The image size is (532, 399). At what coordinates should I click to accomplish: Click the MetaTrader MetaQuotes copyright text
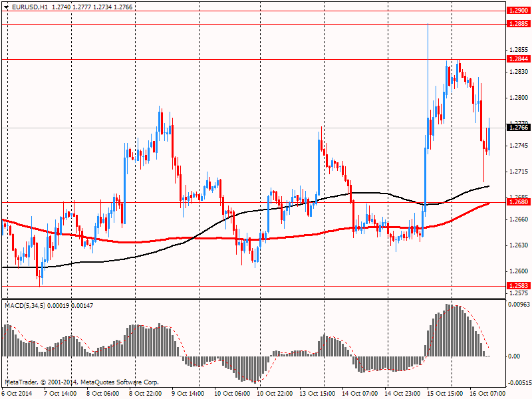click(82, 382)
